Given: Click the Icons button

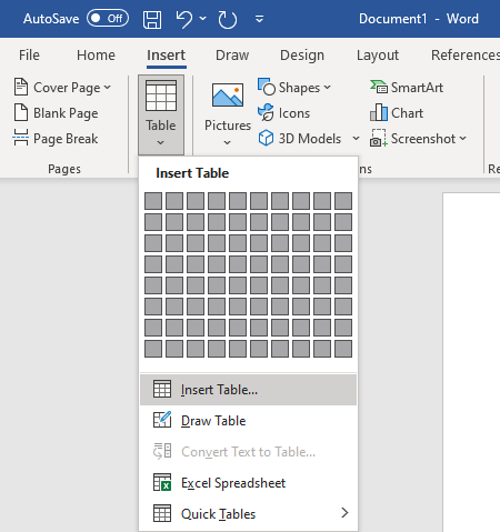Looking at the screenshot, I should point(284,113).
